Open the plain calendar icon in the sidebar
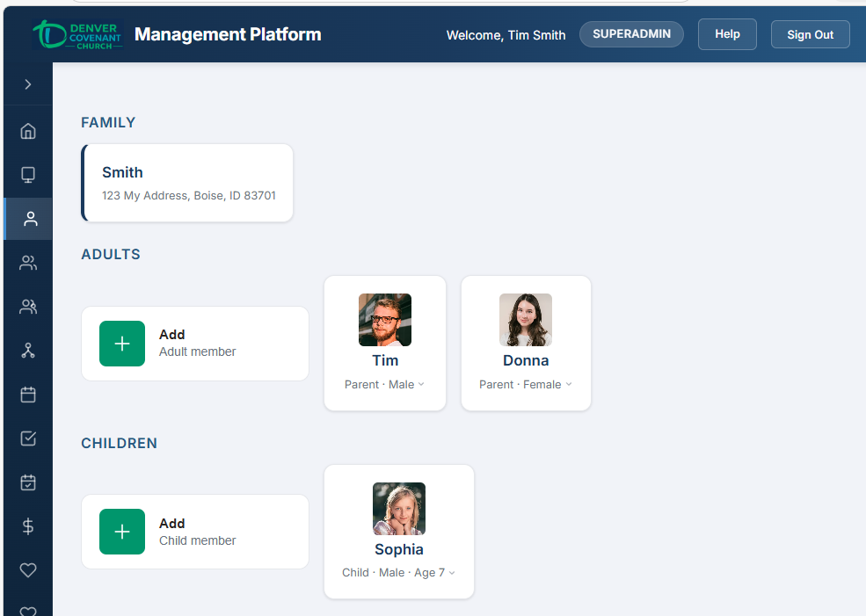Viewport: 866px width, 616px height. click(28, 395)
